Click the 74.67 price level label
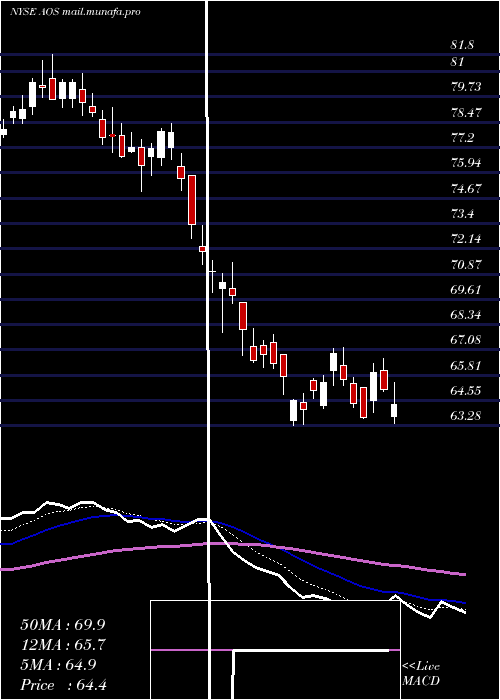The width and height of the screenshot is (500, 700). coord(466,189)
